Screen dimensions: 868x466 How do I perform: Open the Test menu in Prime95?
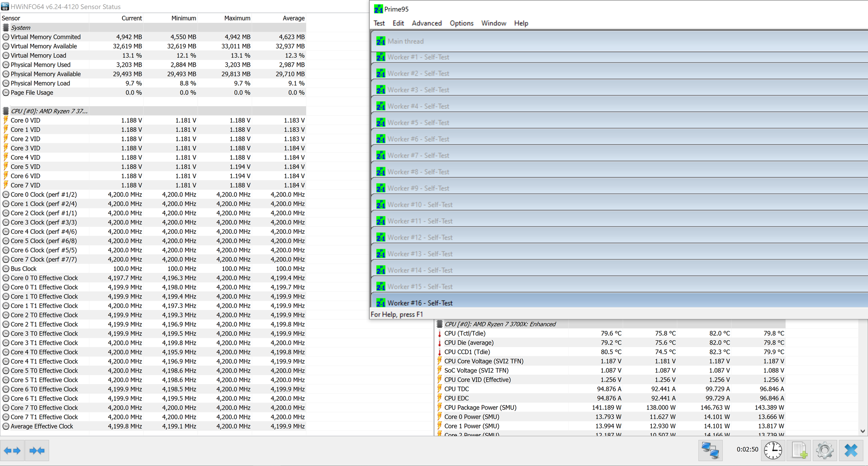coord(379,23)
